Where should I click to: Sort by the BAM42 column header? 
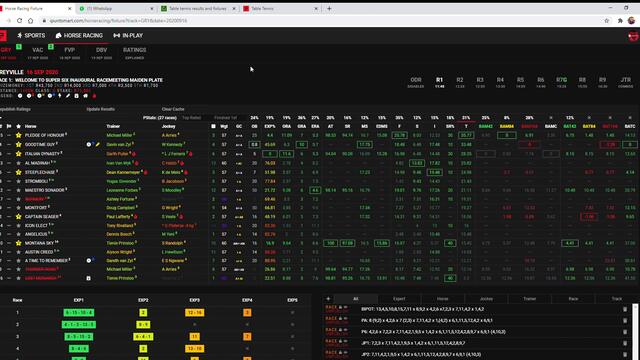click(486, 127)
